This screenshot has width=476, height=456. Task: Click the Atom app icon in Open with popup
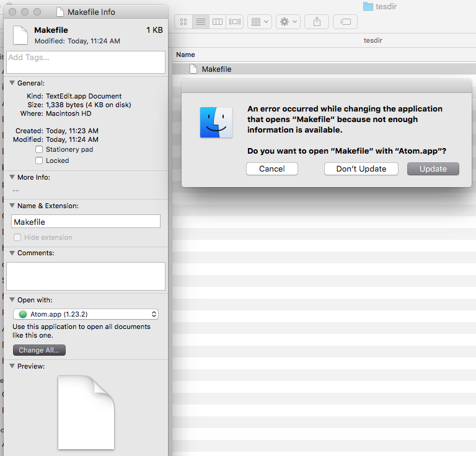[x=23, y=314]
